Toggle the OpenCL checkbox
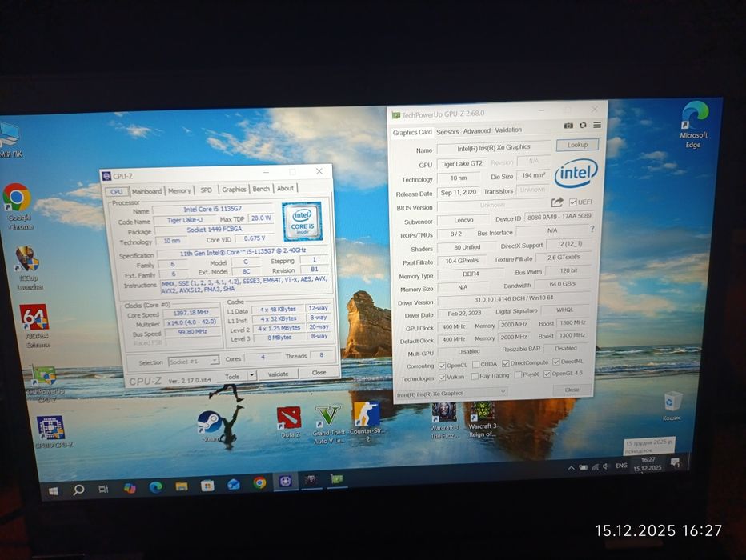Viewport: 746px width, 560px height. tap(442, 366)
